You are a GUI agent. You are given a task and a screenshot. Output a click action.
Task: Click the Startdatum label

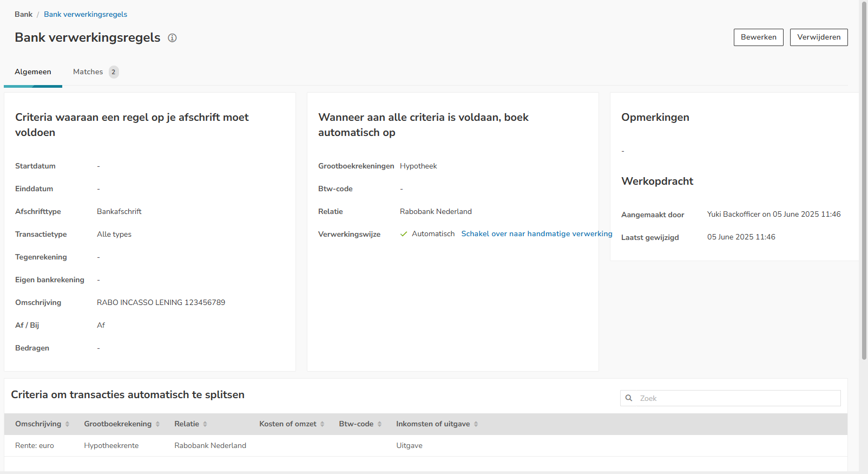[x=35, y=166]
